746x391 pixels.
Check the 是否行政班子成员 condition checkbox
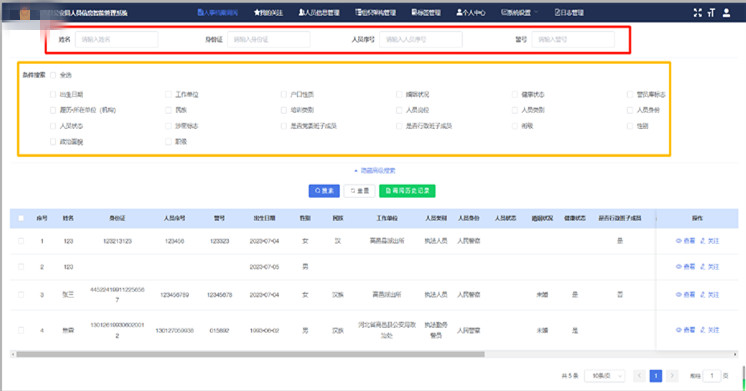pos(399,126)
